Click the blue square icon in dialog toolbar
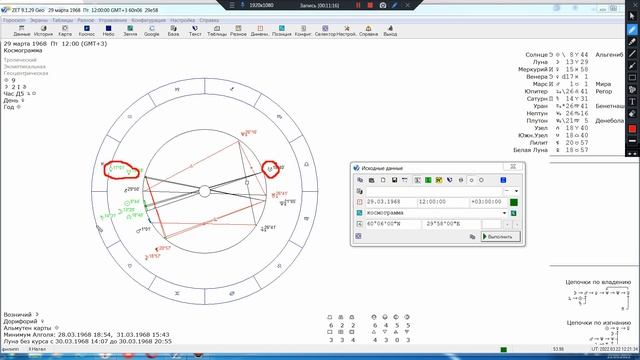The image size is (640, 360). tap(503, 180)
